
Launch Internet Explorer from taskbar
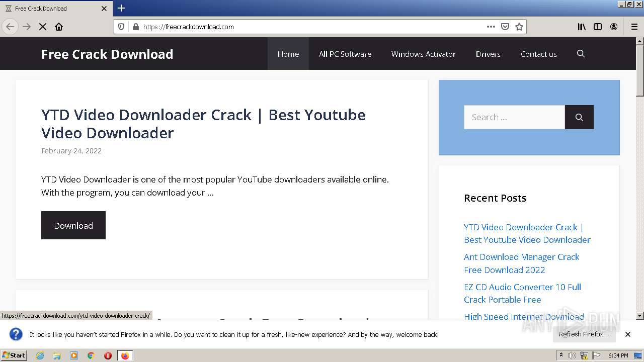40,355
